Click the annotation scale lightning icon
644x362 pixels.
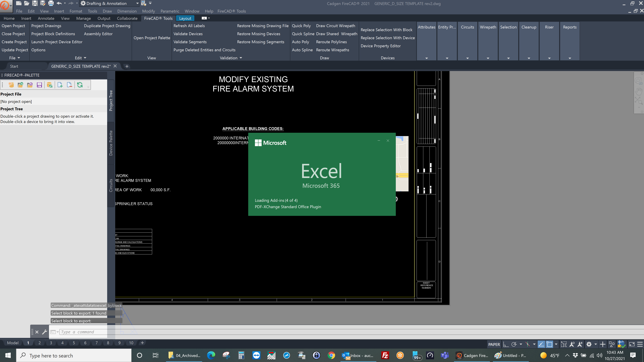point(580,344)
